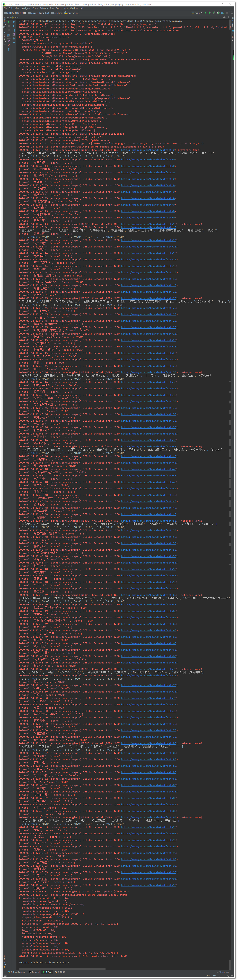The width and height of the screenshot is (237, 980).
Task: Select the maoyan.py breadcrumb
Action: point(71,13)
